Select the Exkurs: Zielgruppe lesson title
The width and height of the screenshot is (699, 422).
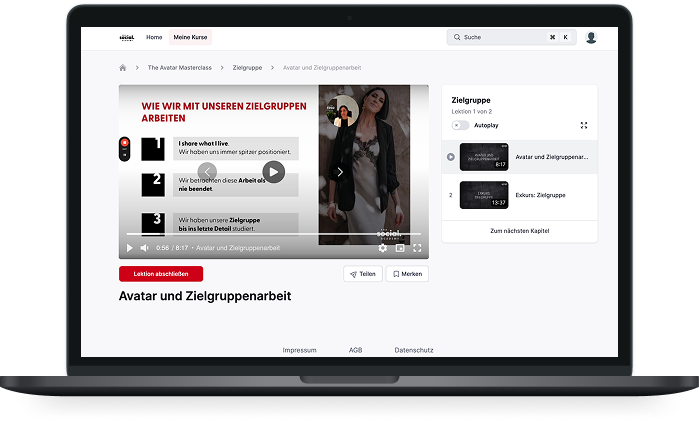click(x=540, y=195)
